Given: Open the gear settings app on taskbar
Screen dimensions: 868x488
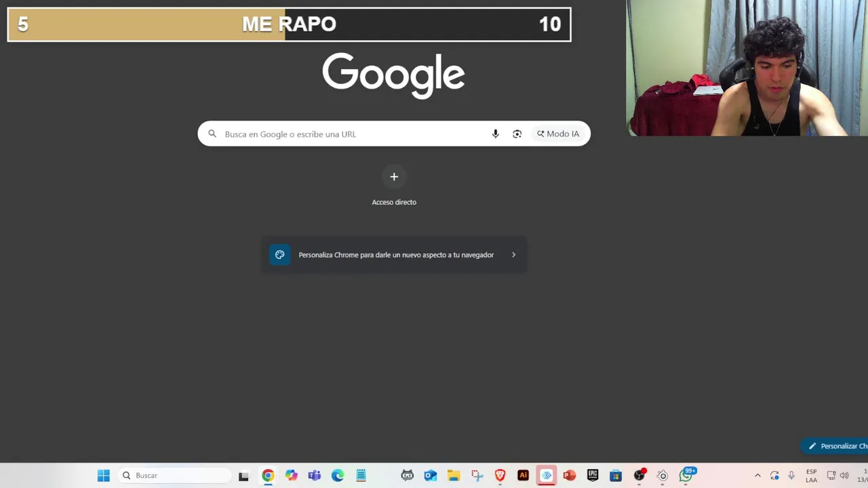Looking at the screenshot, I should click(663, 476).
